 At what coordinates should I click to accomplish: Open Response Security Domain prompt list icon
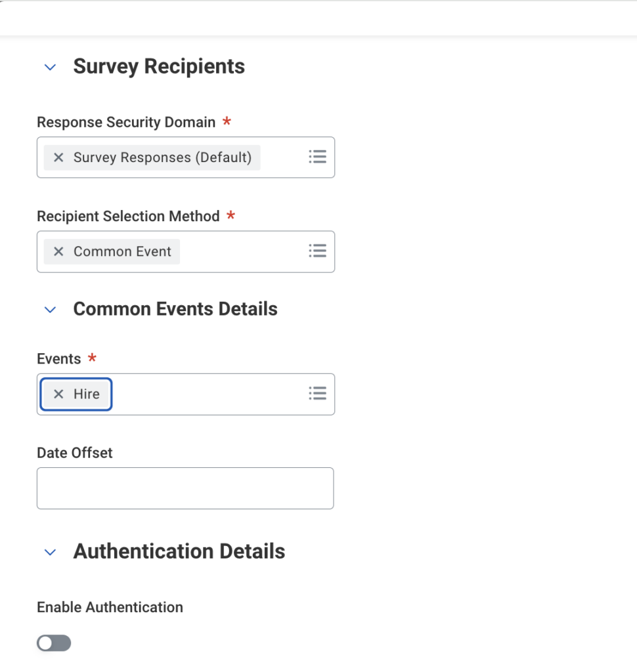pyautogui.click(x=318, y=157)
